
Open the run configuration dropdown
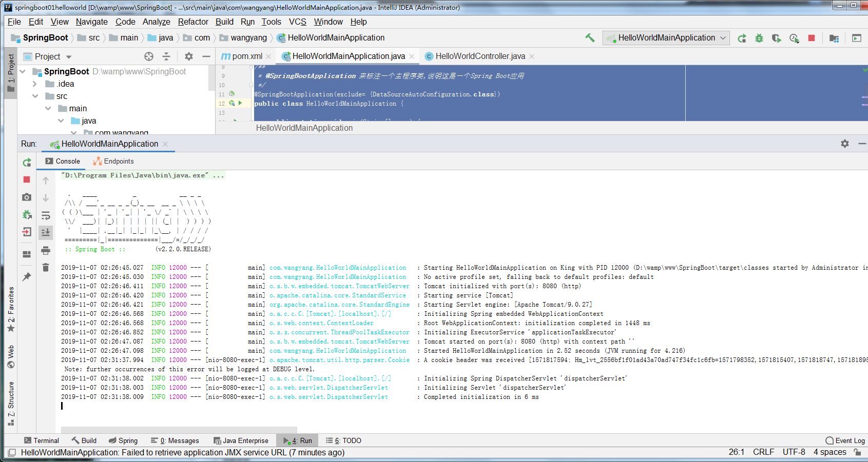tap(666, 38)
